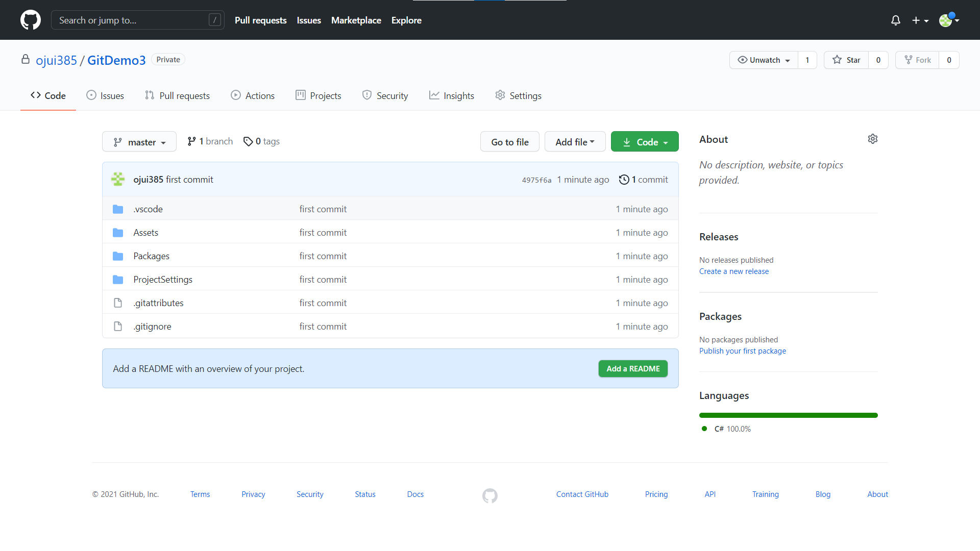Screen dimensions: 980x551
Task: Click the Add a README button
Action: click(x=633, y=368)
